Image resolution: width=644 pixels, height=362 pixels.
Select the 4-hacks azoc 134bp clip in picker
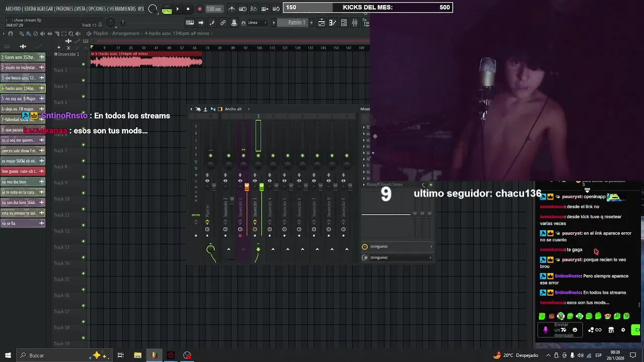tap(23, 88)
